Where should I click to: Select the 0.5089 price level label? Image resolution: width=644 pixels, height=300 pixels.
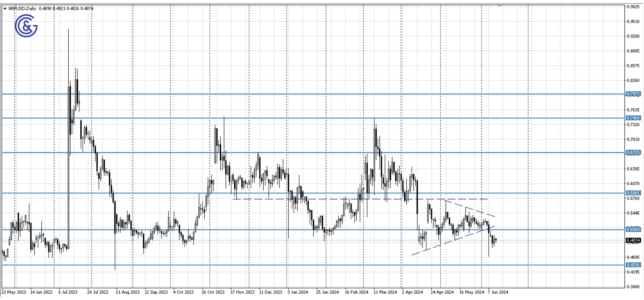click(633, 229)
